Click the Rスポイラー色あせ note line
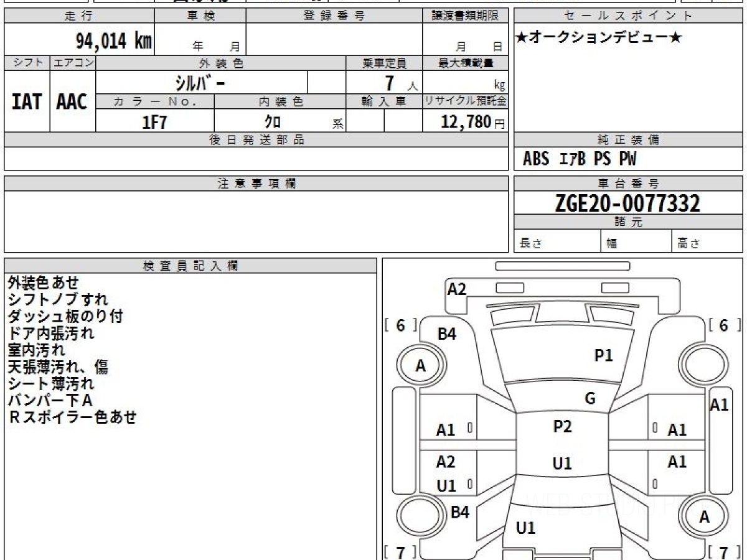747x560 pixels. coord(72,417)
